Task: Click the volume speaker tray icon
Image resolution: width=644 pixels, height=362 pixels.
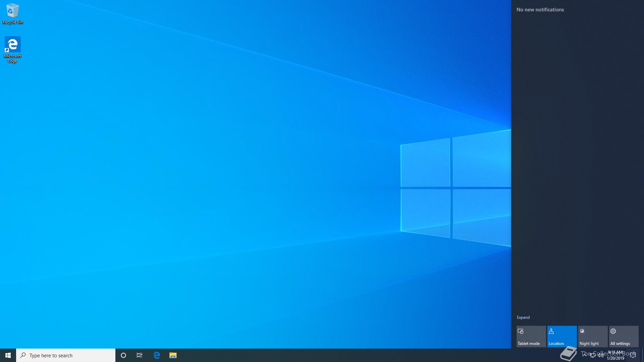Action: pyautogui.click(x=600, y=355)
